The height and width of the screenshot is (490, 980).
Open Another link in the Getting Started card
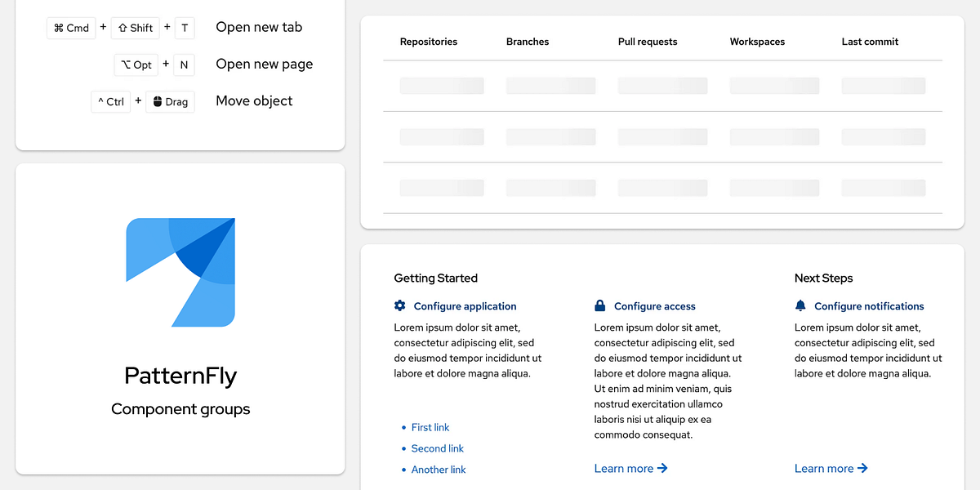click(x=439, y=470)
